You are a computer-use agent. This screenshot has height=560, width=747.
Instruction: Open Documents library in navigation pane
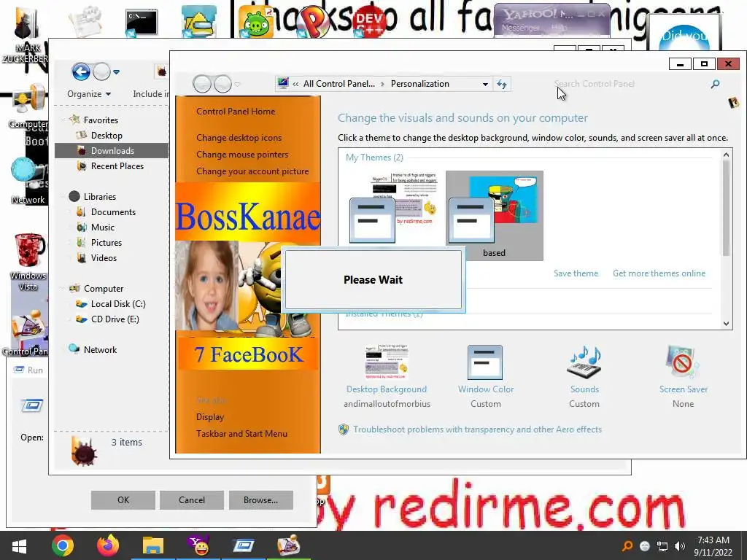click(x=113, y=212)
